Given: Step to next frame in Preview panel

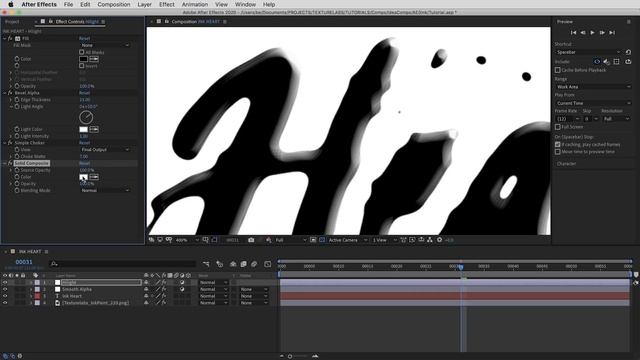Looking at the screenshot, I should pos(602,33).
